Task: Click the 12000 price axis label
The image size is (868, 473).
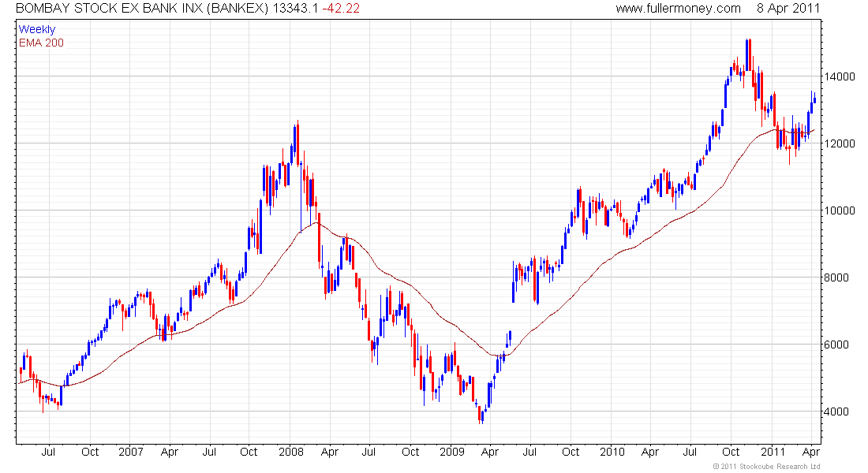Action: pos(840,143)
